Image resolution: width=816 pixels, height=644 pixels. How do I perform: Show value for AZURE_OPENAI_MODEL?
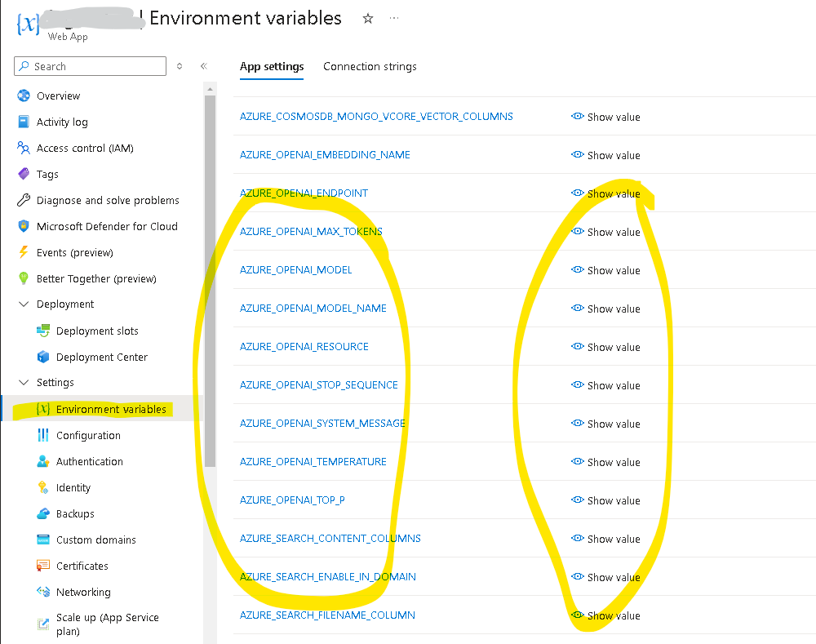point(605,270)
